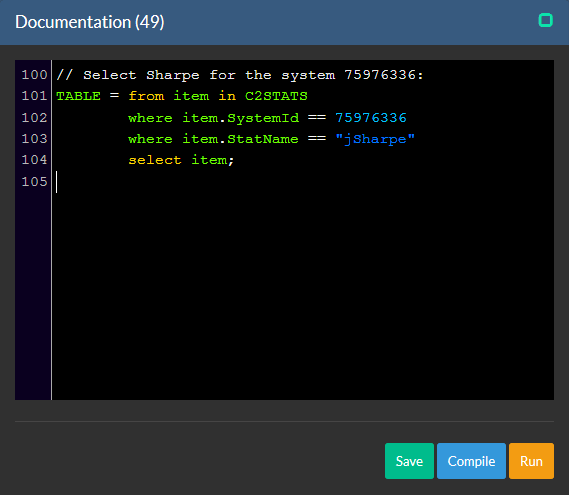Click the comment text on line 100
Image resolution: width=569 pixels, height=495 pixels.
click(x=240, y=75)
